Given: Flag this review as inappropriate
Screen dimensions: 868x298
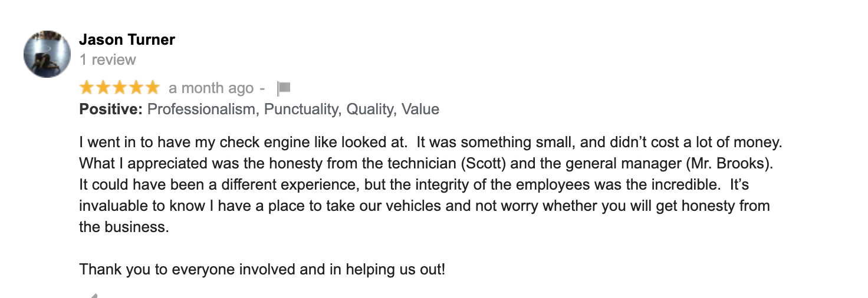Looking at the screenshot, I should pos(284,88).
